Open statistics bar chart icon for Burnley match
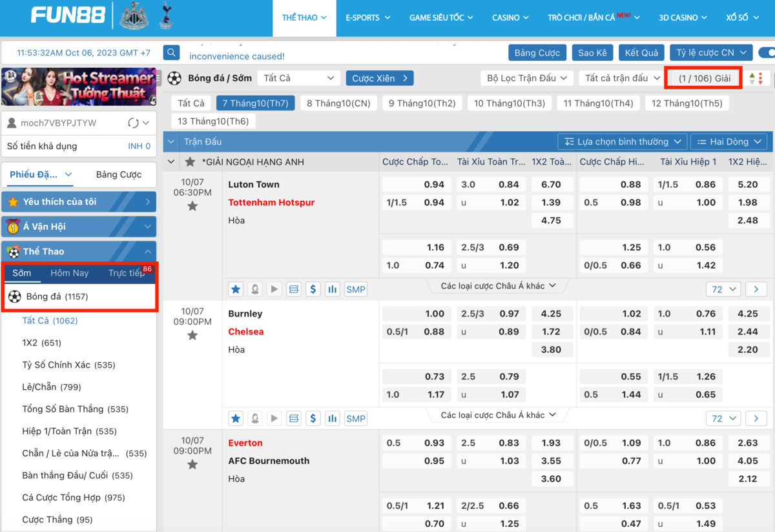Viewport: 775px width, 532px height. (x=333, y=418)
